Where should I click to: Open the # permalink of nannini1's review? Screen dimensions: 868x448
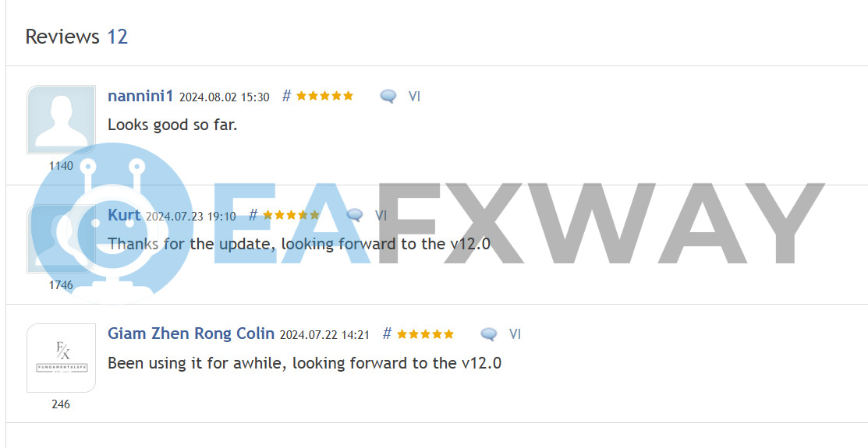(286, 97)
